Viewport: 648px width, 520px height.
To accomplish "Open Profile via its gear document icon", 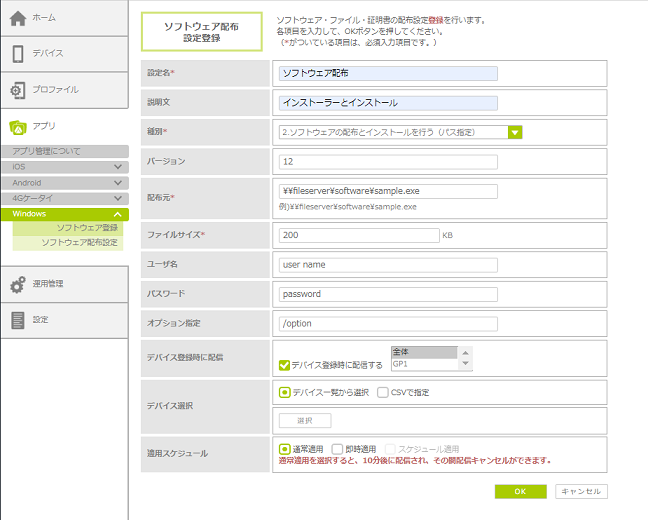I will pos(18,90).
